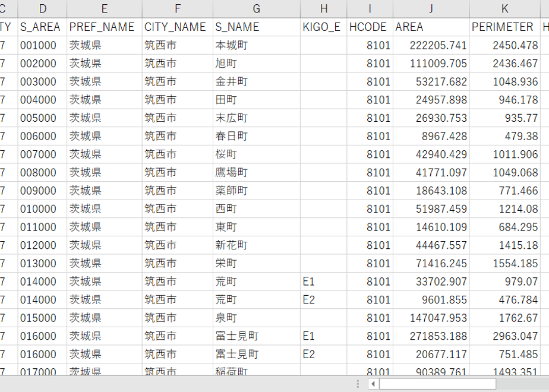Click the KIGO_E header cell
The image size is (549, 392).
click(323, 27)
